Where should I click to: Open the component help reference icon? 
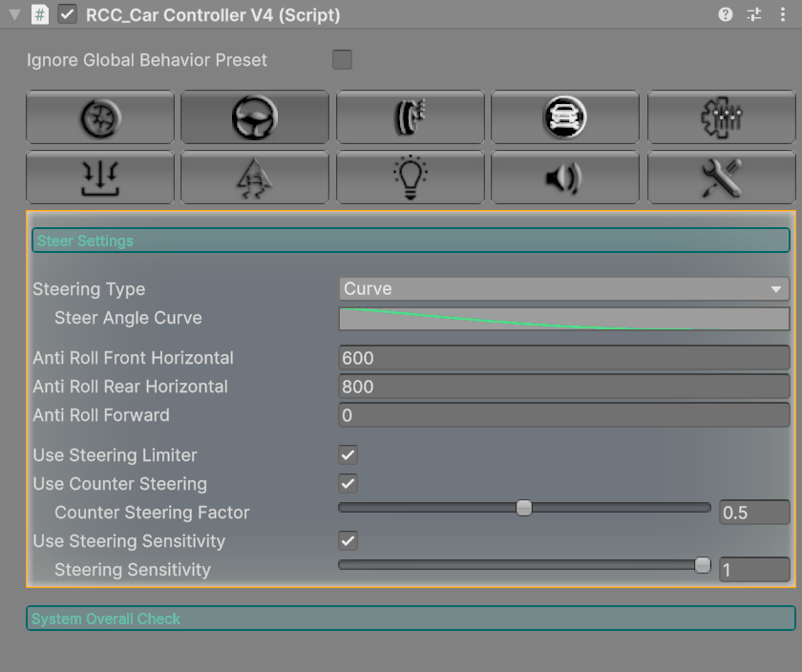[726, 14]
